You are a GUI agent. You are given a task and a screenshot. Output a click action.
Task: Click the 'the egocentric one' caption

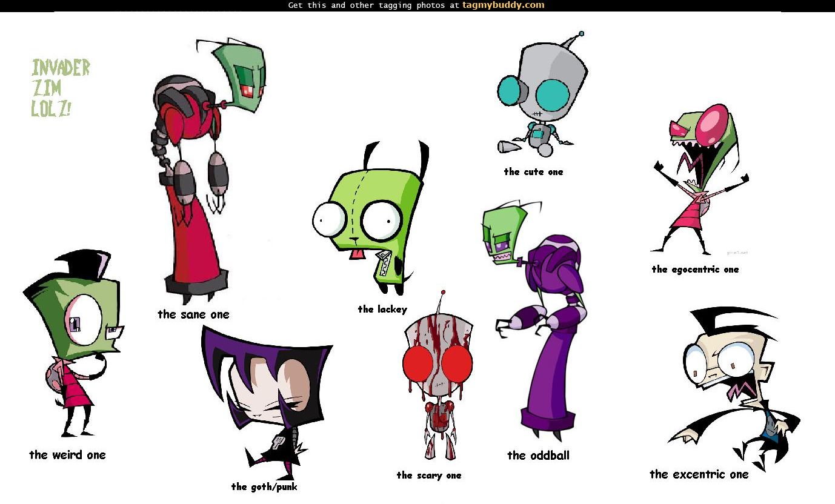tap(695, 270)
